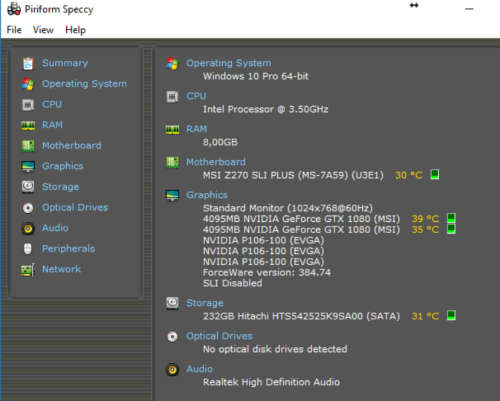This screenshot has height=401, width=500.
Task: Click the disc icon beside Optical Drives heading
Action: pos(172,336)
